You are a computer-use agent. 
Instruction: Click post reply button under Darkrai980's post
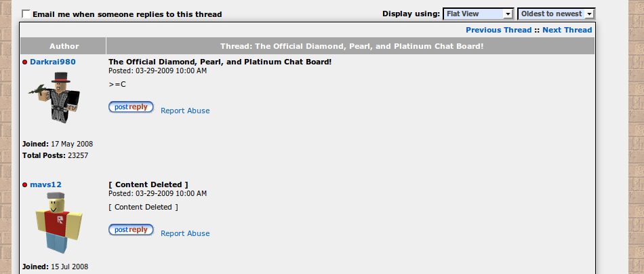pyautogui.click(x=131, y=106)
